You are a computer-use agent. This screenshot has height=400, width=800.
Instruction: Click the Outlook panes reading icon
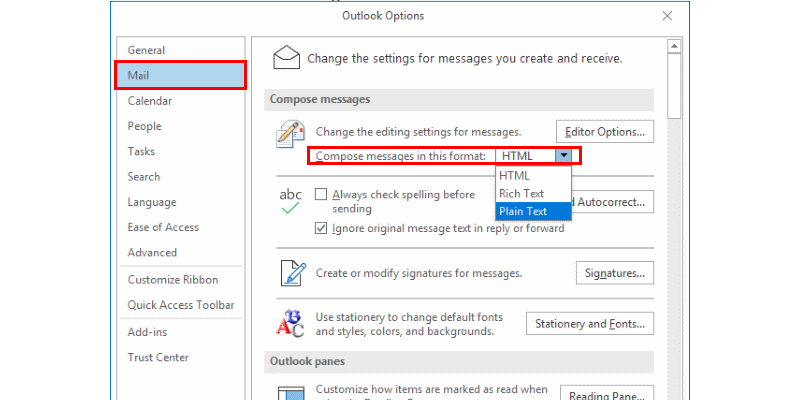coord(291,392)
